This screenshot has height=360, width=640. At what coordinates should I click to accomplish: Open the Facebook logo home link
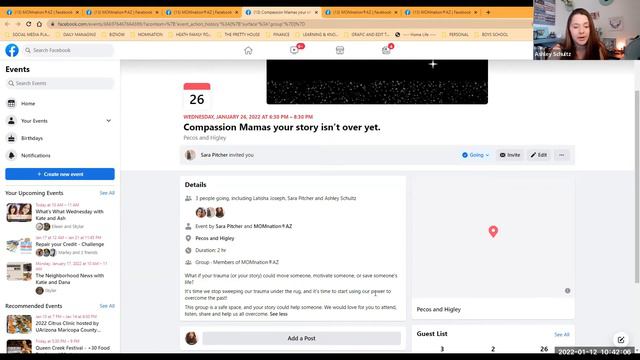[x=12, y=50]
